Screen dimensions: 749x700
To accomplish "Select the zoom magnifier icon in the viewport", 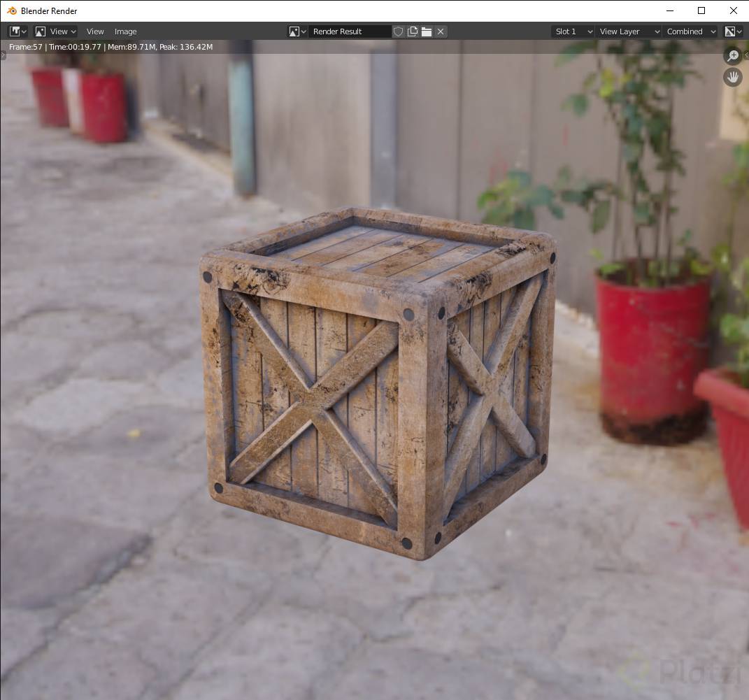I will tap(732, 56).
